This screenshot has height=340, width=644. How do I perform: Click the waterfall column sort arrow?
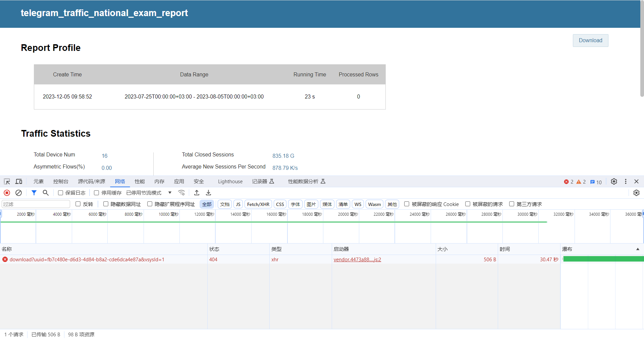pos(638,249)
